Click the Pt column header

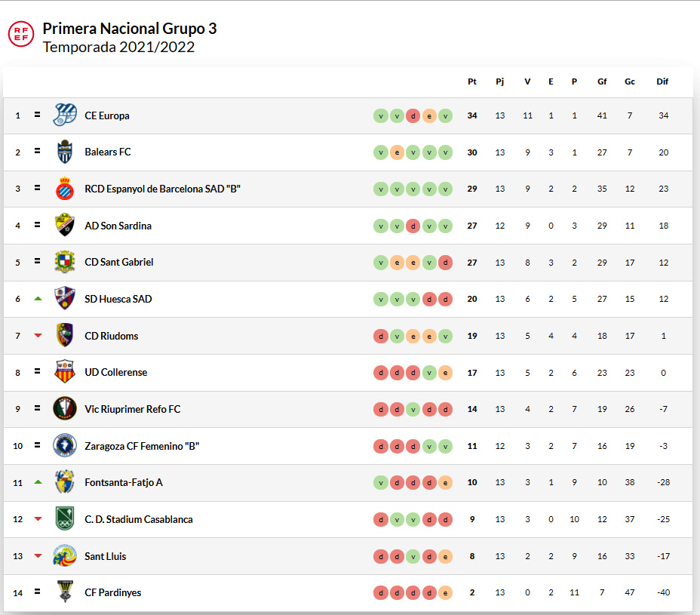point(472,81)
